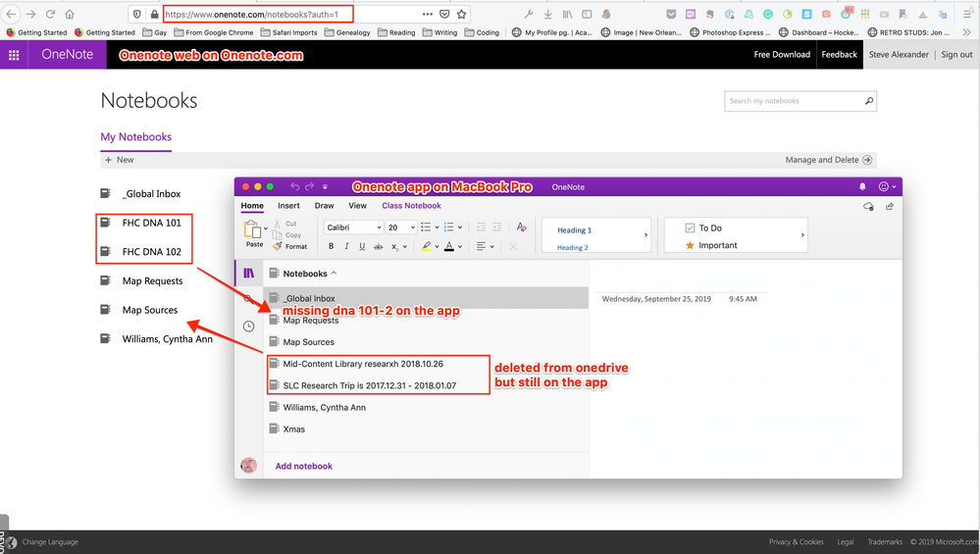Expand the tags gallery arrow

[802, 235]
